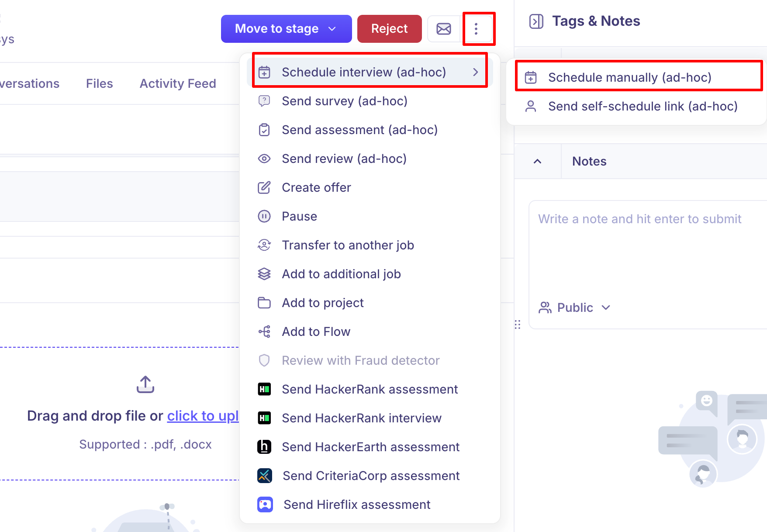767x532 pixels.
Task: Click the email envelope icon button
Action: (444, 29)
